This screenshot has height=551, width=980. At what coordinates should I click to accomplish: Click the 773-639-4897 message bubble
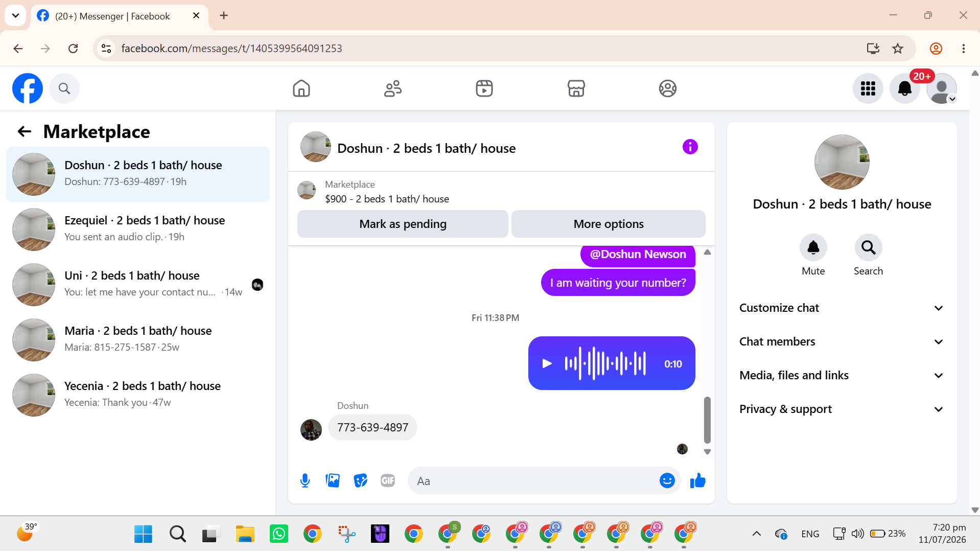(372, 427)
